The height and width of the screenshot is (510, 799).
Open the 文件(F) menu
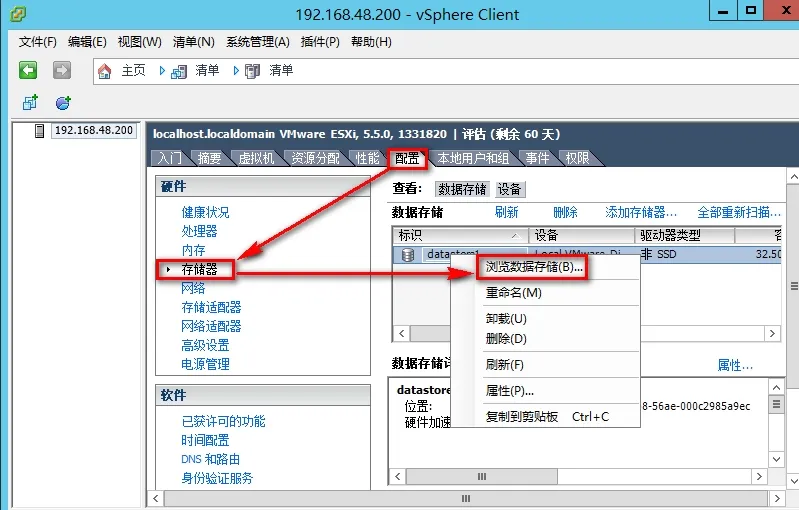tap(38, 42)
